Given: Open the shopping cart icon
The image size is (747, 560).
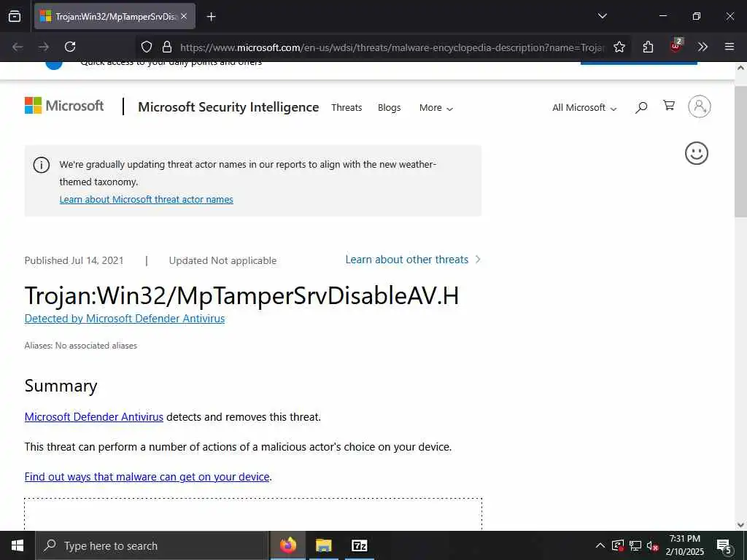Looking at the screenshot, I should (669, 106).
